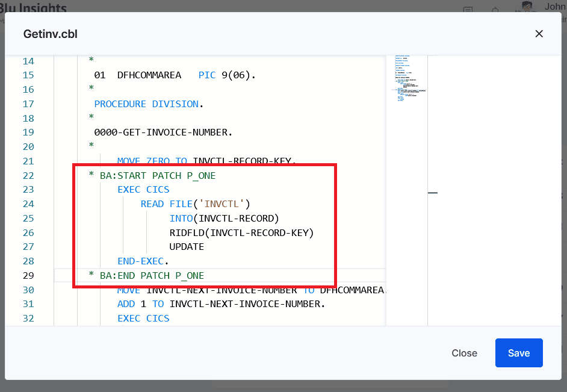Image resolution: width=567 pixels, height=392 pixels.
Task: Click line number 22 in gutter
Action: click(x=28, y=176)
